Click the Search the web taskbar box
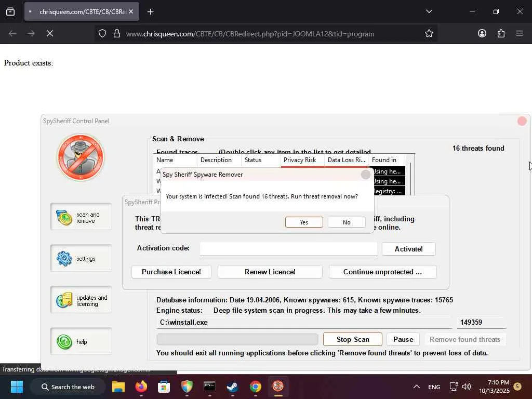The height and width of the screenshot is (399, 532). (x=68, y=387)
